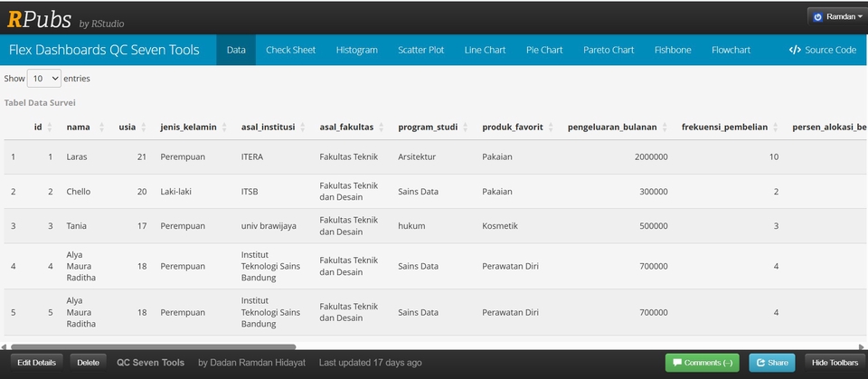Sort by jenis_kelamin column header
868x379 pixels.
point(193,127)
